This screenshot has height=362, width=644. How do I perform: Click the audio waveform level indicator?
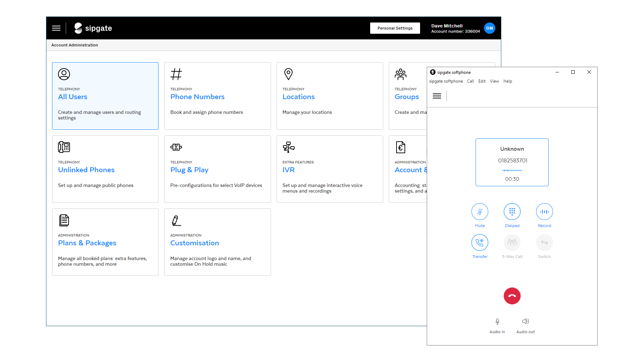pyautogui.click(x=512, y=170)
